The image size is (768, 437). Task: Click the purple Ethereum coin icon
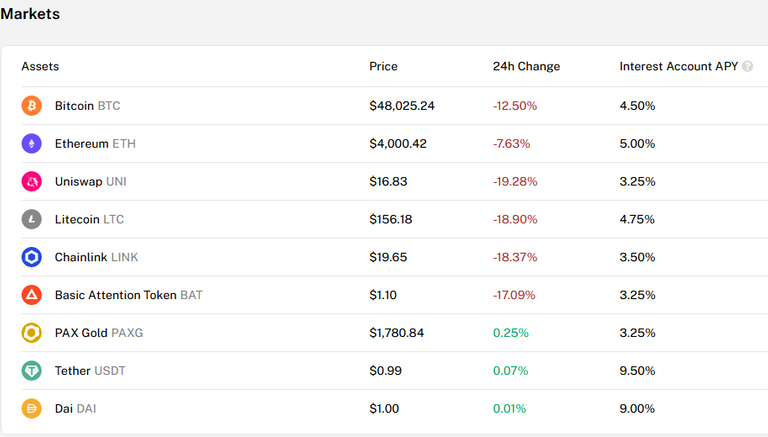point(31,144)
